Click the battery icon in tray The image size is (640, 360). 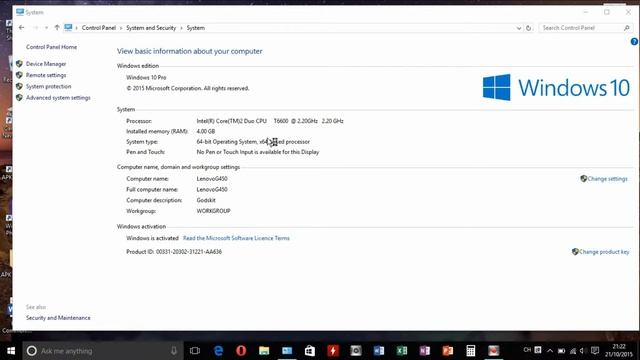[562, 351]
